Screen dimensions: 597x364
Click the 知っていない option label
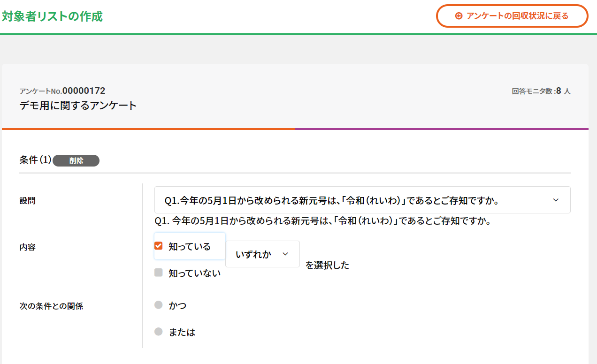point(194,273)
